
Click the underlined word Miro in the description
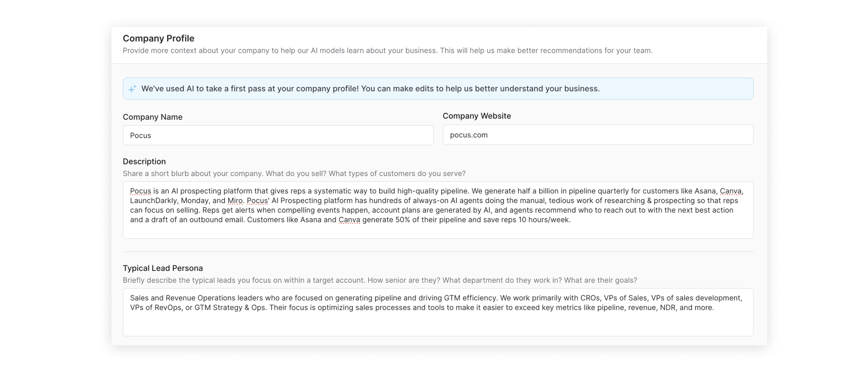(235, 201)
